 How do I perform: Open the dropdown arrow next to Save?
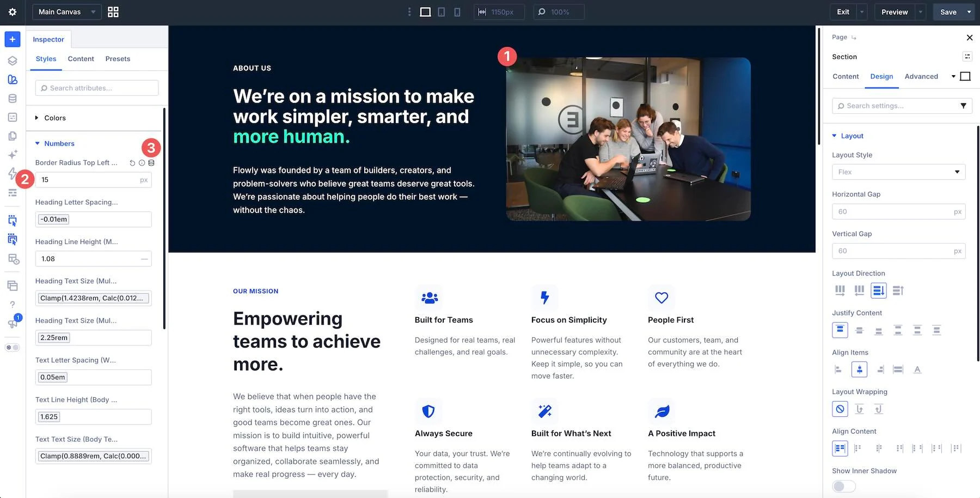pyautogui.click(x=969, y=12)
